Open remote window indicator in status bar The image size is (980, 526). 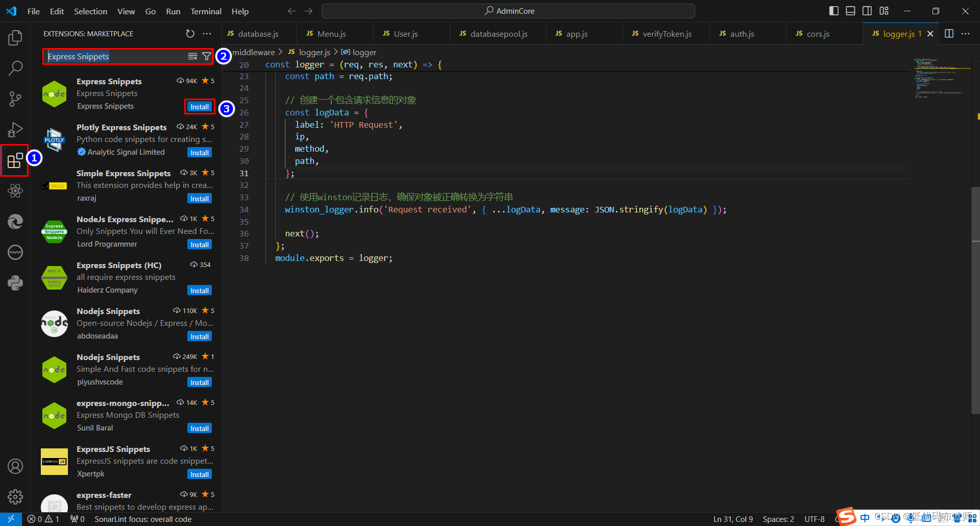coord(11,519)
